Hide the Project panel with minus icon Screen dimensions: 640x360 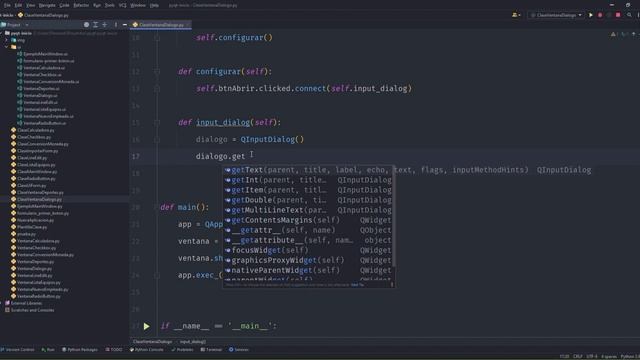(124, 25)
